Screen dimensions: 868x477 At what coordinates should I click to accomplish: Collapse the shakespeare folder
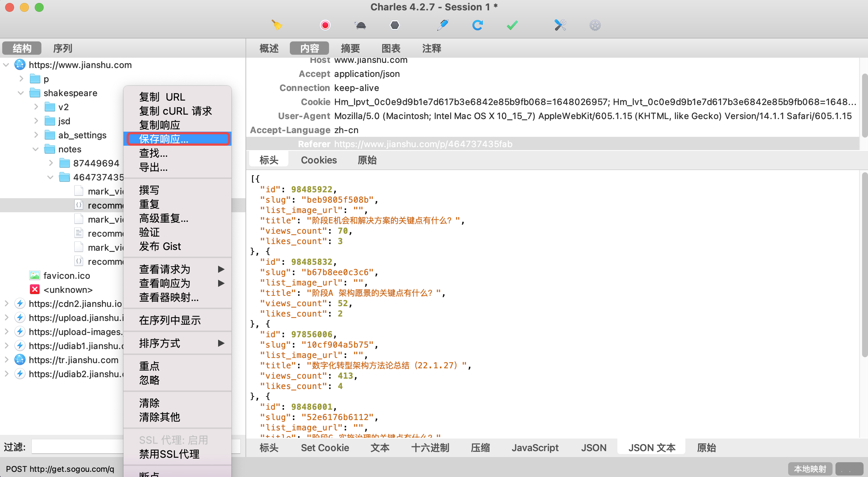coord(21,93)
